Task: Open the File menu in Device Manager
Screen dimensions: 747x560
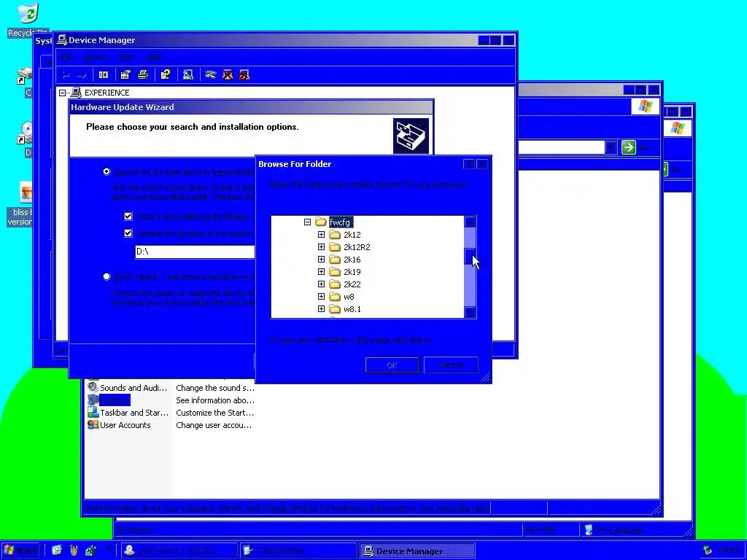Action: point(67,57)
